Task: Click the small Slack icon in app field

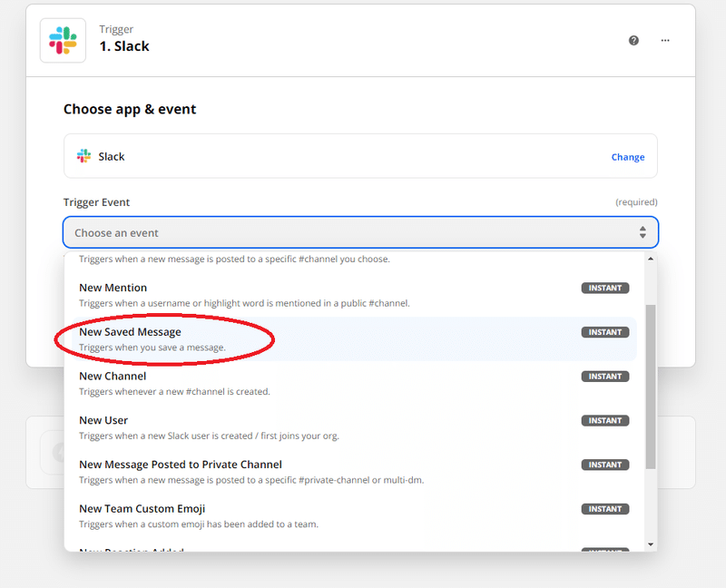Action: pos(83,156)
